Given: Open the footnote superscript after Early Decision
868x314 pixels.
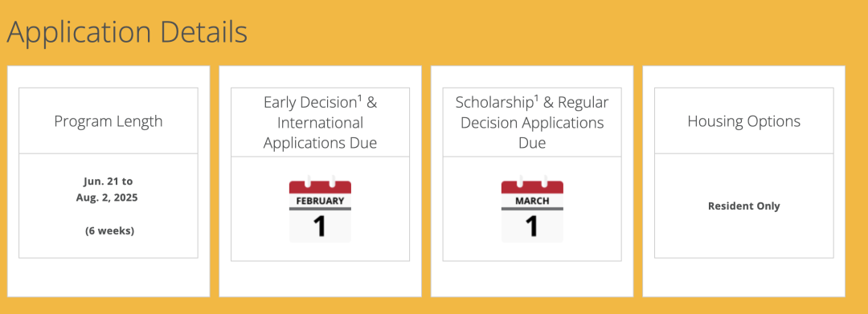Looking at the screenshot, I should 358,100.
